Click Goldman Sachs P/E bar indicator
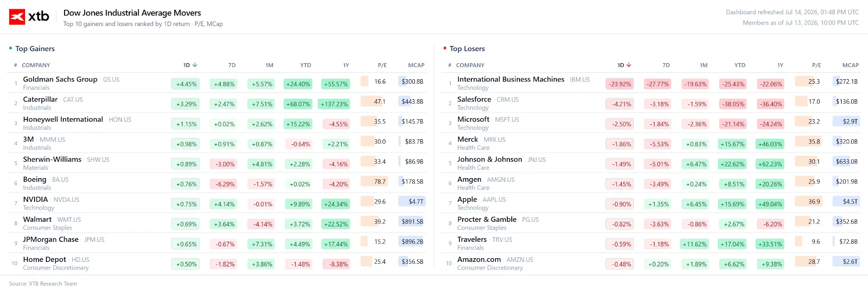The width and height of the screenshot is (868, 291). click(364, 82)
